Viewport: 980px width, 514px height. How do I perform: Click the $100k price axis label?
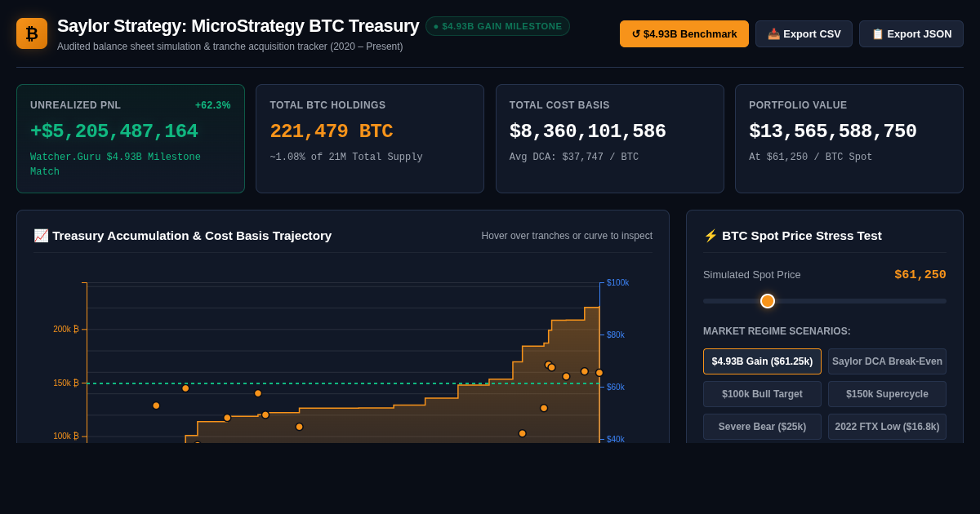click(617, 282)
